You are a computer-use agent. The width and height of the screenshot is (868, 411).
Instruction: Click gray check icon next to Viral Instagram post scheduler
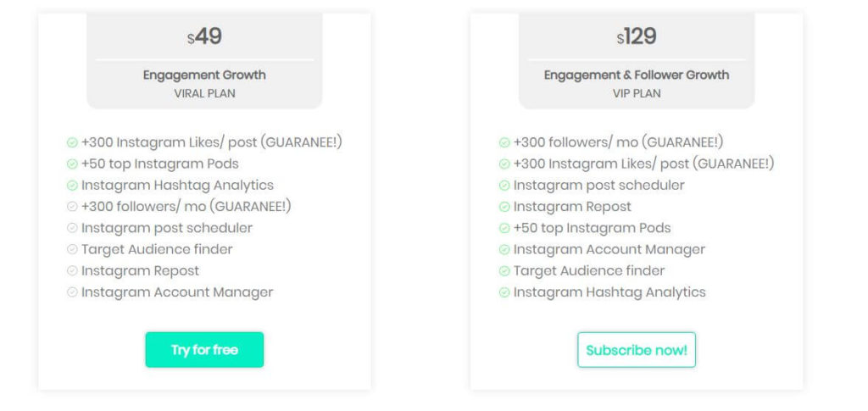[72, 228]
